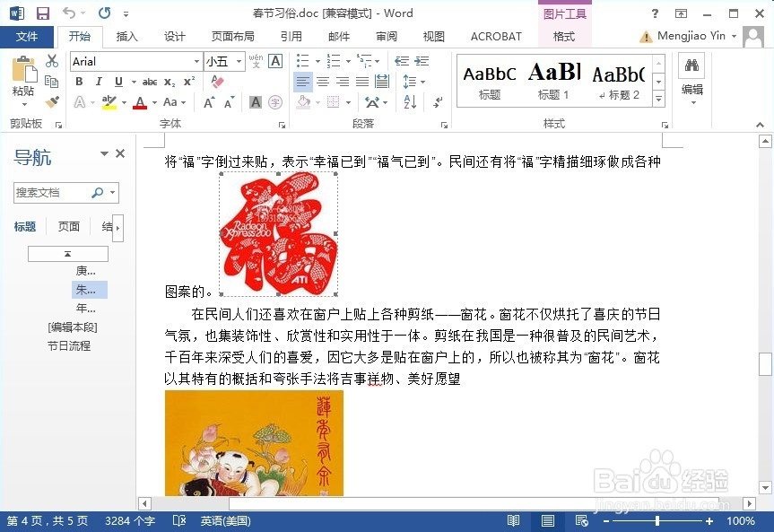Click the Phonetic Guide wén icon
The width and height of the screenshot is (774, 532).
(x=256, y=61)
